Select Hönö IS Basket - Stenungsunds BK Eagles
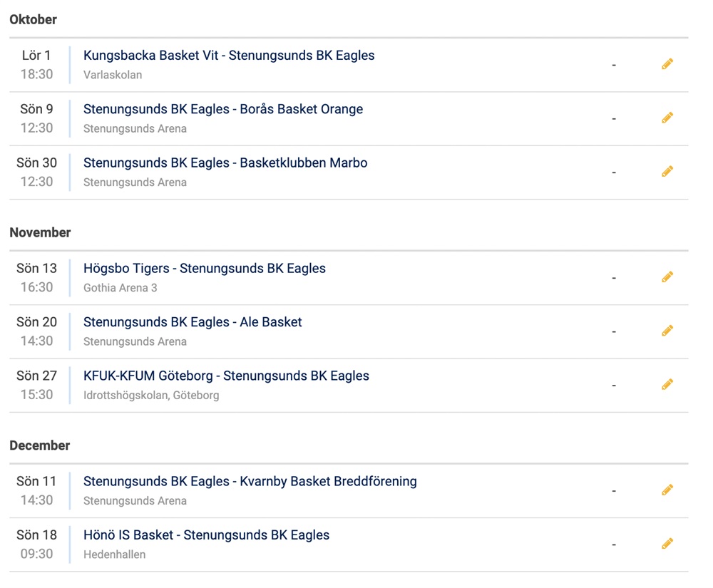Viewport: 713px width, 588px height. 206,535
